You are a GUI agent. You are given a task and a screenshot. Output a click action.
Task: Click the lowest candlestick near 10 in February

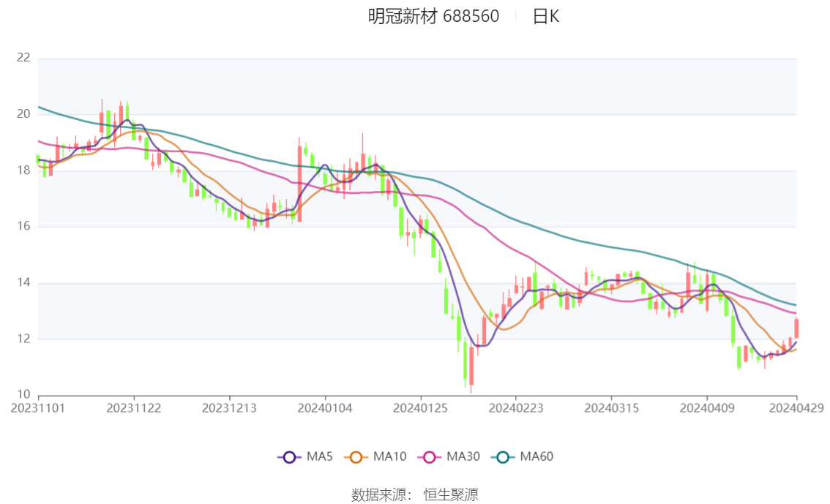[471, 366]
